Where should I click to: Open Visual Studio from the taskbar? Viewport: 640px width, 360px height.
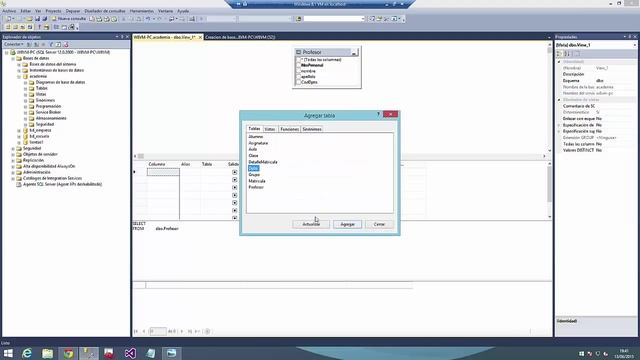(x=130, y=353)
